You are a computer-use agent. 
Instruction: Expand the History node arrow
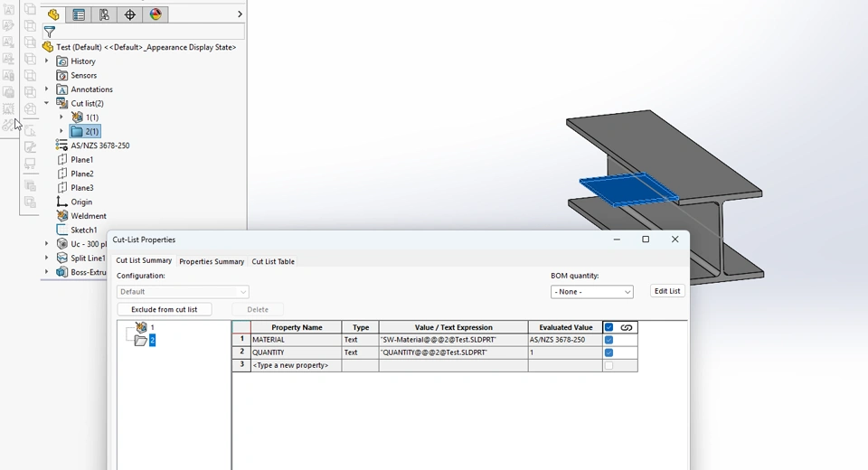point(46,61)
